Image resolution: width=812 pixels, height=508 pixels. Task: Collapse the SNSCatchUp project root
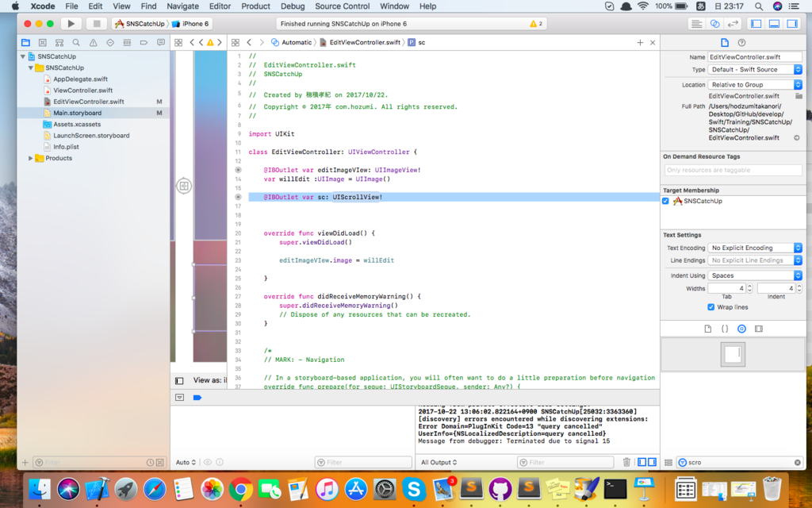[23, 56]
